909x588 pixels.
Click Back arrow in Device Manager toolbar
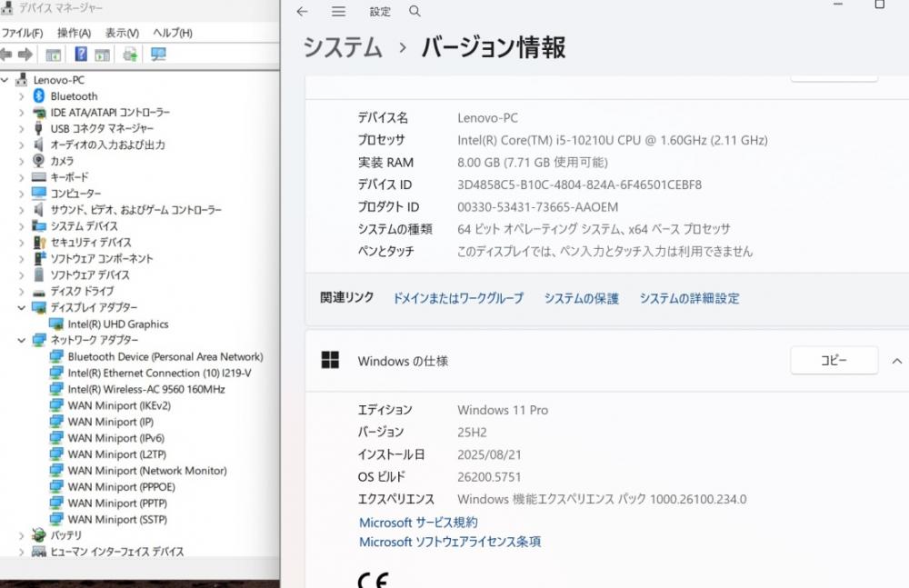click(x=6, y=55)
